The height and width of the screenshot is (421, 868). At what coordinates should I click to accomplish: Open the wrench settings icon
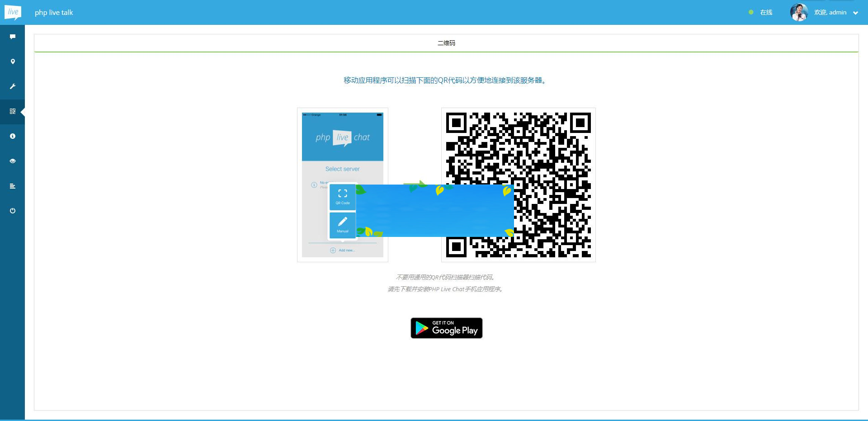(x=13, y=86)
